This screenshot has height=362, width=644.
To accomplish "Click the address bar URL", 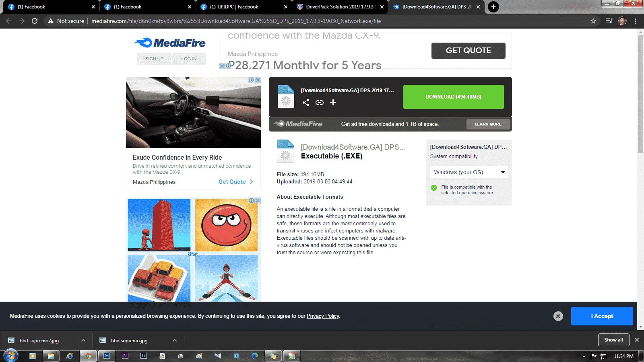I will (x=236, y=21).
